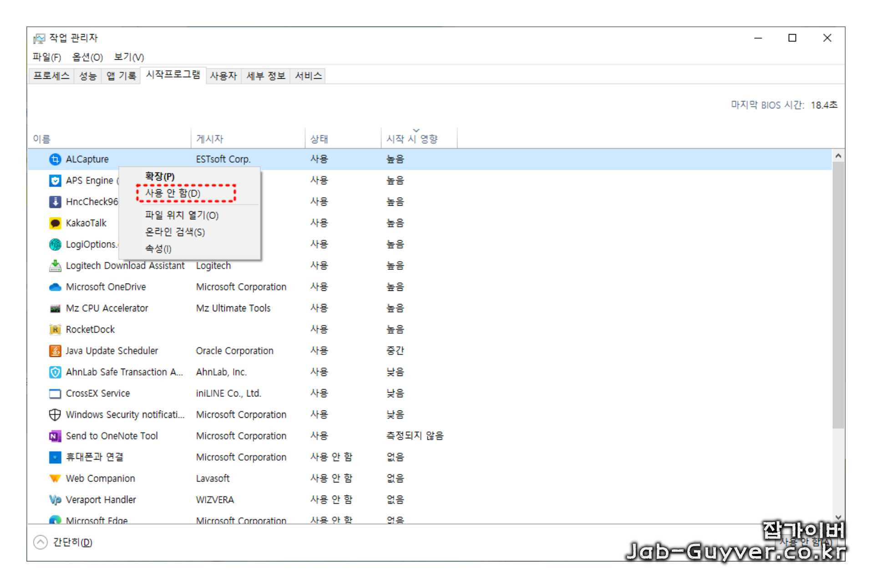Click Mz Ultimate Tools publisher cell

[233, 309]
